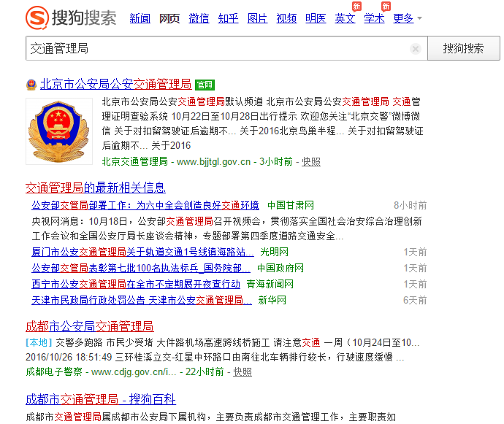Open the 英文 search tab
The width and height of the screenshot is (504, 424).
click(345, 19)
